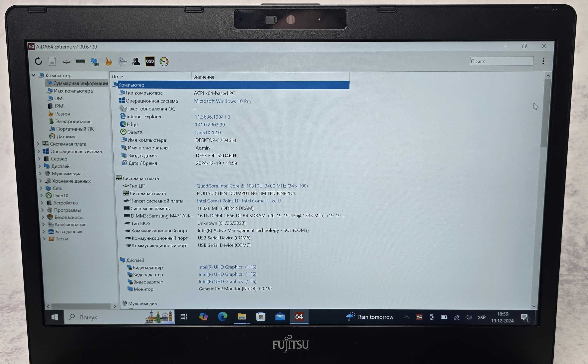Screen dimensions: 588x364
Task: Expand the Системная плата tree node
Action: tap(38, 144)
